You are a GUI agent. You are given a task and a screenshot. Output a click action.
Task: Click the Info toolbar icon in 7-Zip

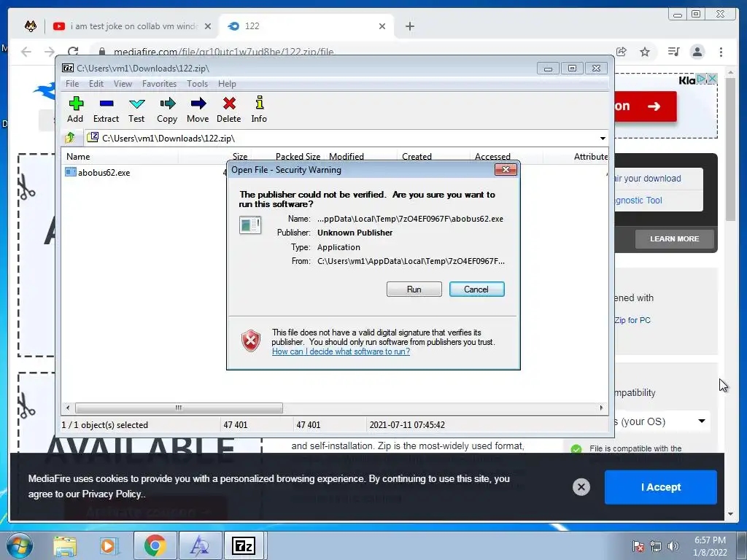259,109
